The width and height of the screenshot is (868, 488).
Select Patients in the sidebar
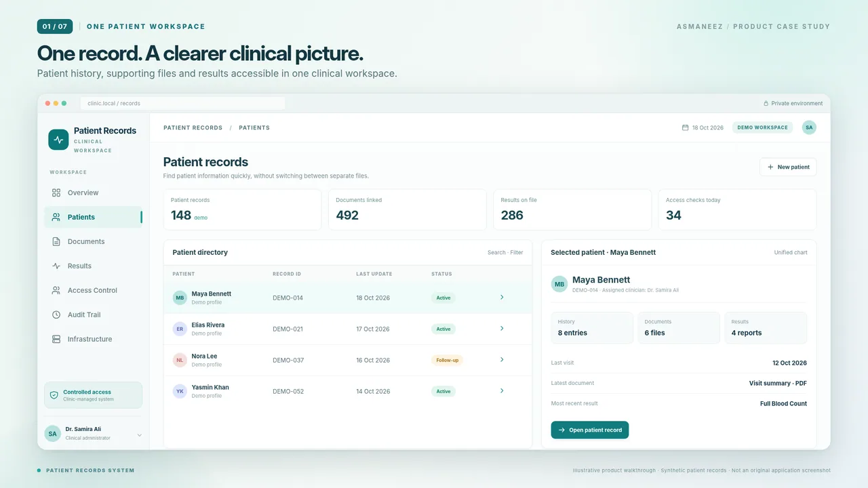(x=94, y=217)
